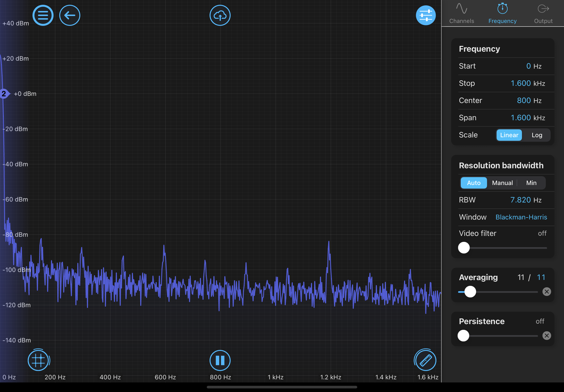Screen dimensions: 564x392
Task: Set resolution bandwidth to Auto
Action: pyautogui.click(x=474, y=183)
